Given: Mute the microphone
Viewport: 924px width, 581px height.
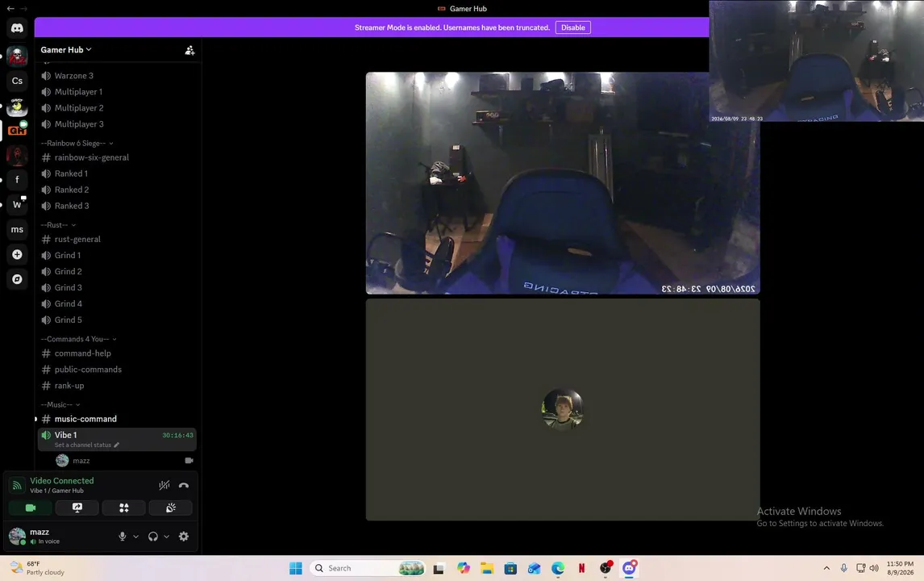Looking at the screenshot, I should (x=122, y=536).
